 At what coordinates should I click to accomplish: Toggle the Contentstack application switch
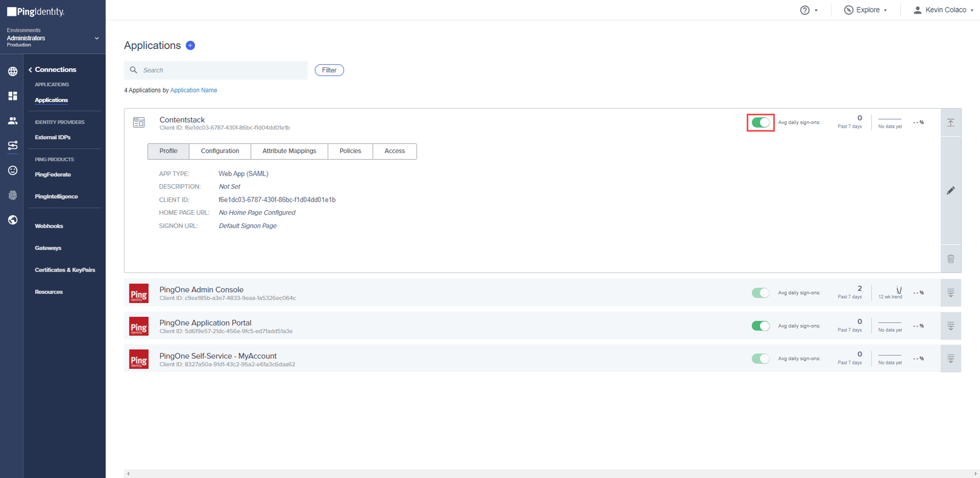tap(760, 122)
